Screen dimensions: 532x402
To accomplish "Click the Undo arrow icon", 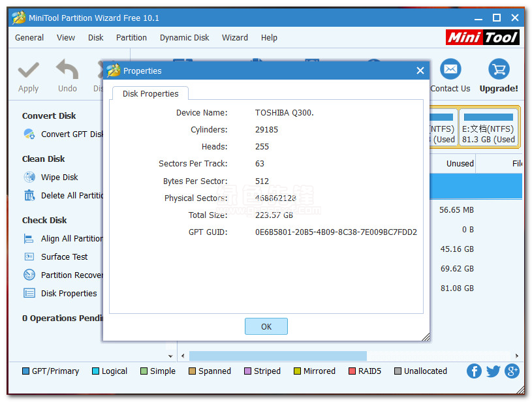I will point(67,69).
